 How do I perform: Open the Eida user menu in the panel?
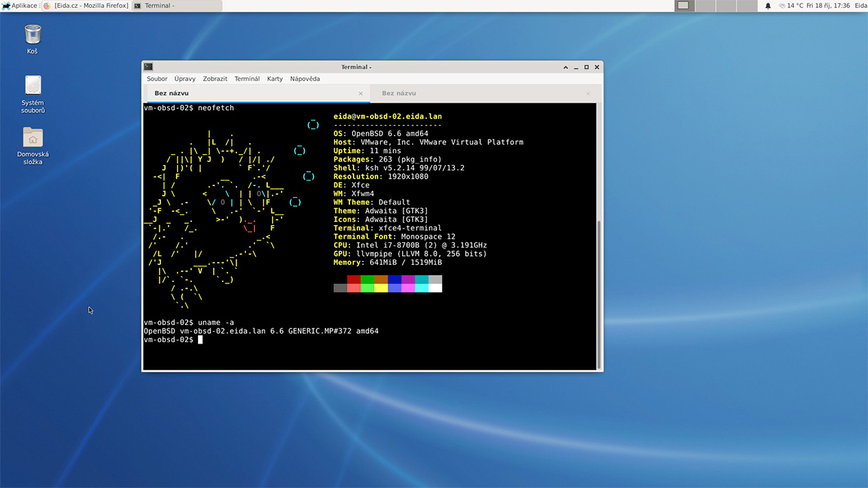860,5
